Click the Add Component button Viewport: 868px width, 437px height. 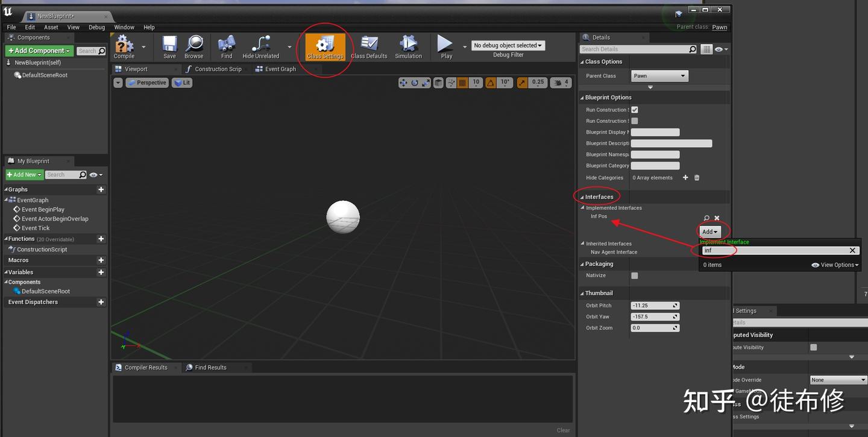coord(39,51)
